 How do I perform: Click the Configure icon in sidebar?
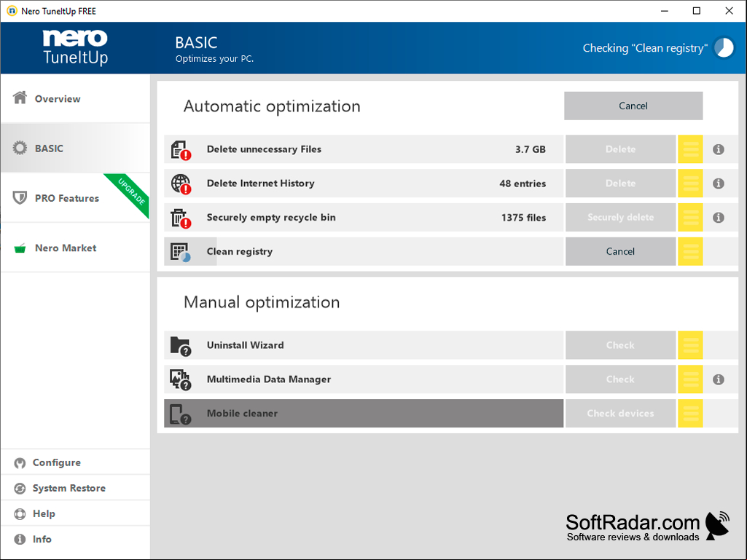20,463
